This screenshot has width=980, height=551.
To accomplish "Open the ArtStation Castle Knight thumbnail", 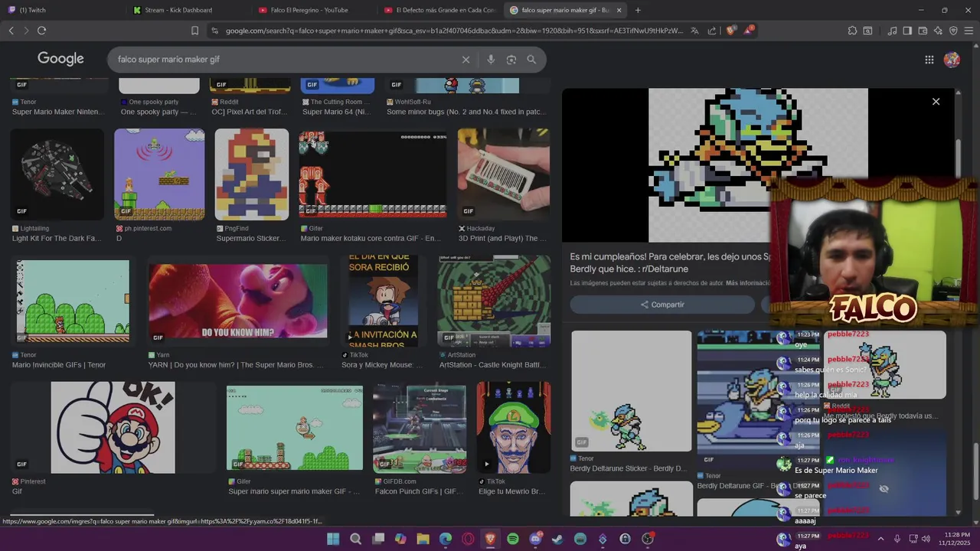I will 494,301.
